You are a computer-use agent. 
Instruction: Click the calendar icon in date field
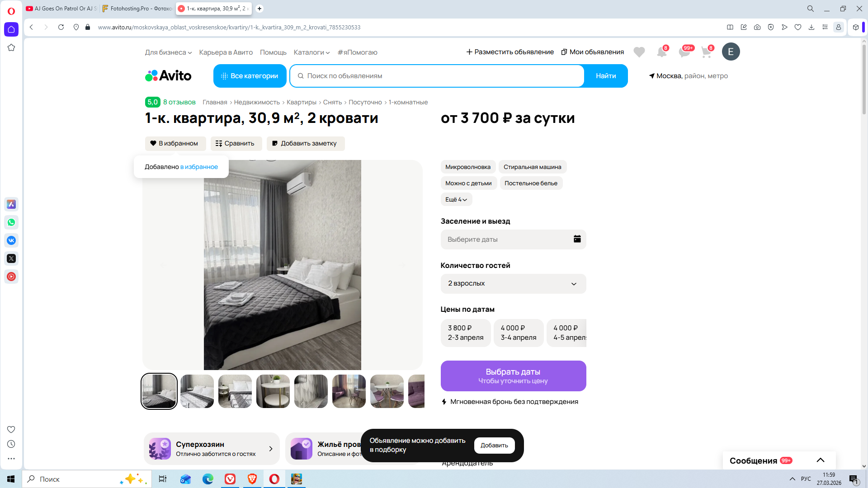coord(577,239)
